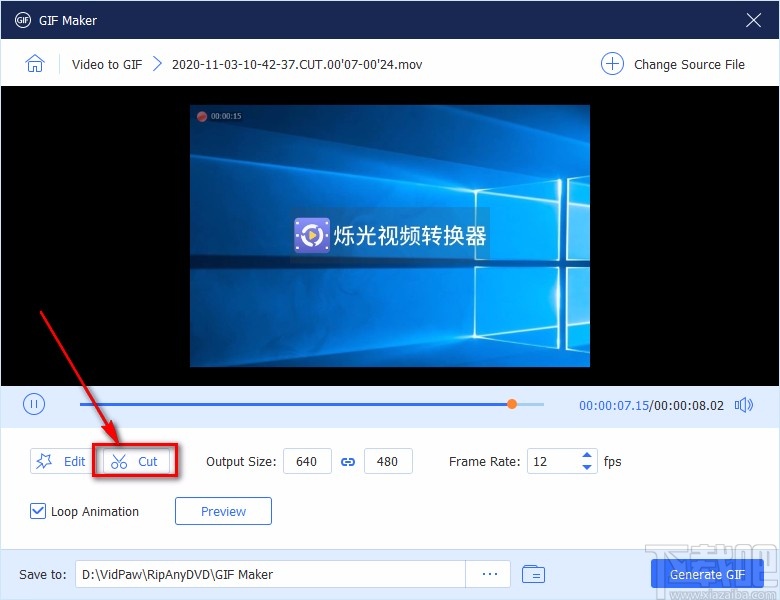Click Generate GIF button

click(x=707, y=574)
